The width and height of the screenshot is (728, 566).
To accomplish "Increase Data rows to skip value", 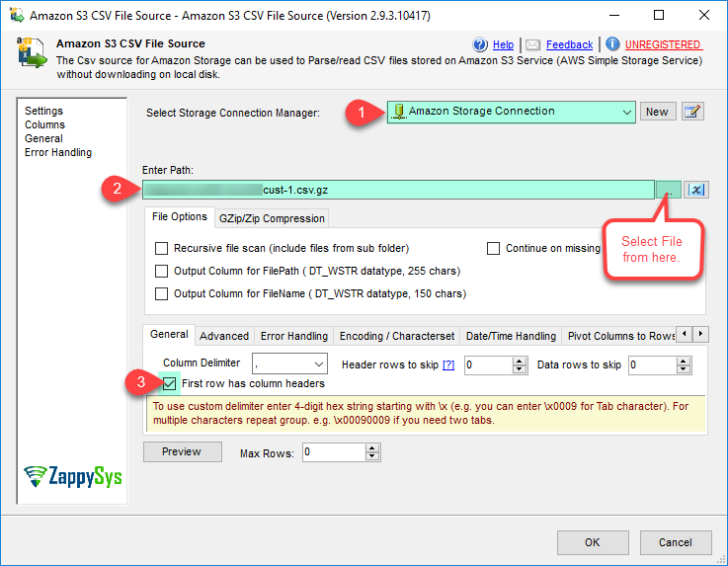I will (683, 361).
